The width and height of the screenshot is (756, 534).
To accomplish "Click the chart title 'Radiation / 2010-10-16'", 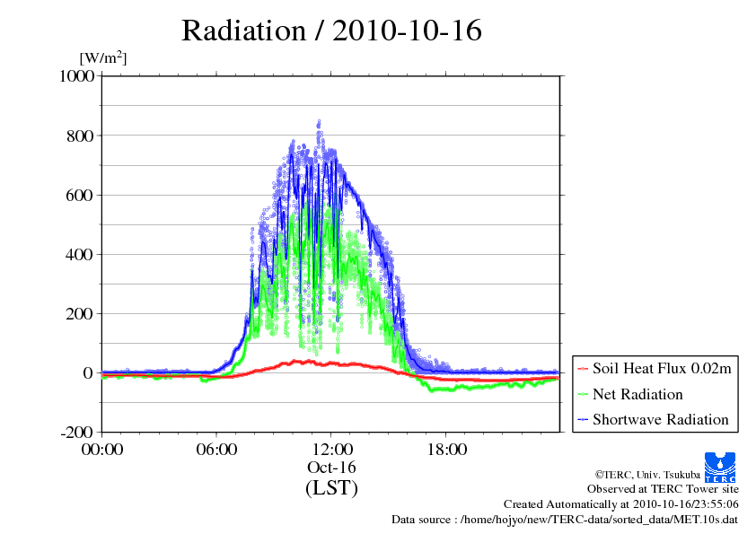I will pyautogui.click(x=331, y=31).
